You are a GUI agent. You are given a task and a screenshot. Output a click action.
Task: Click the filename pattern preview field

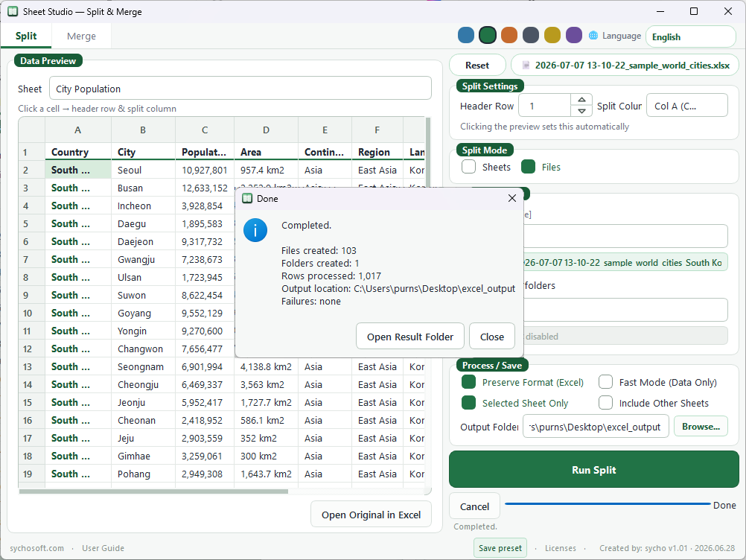tap(625, 262)
